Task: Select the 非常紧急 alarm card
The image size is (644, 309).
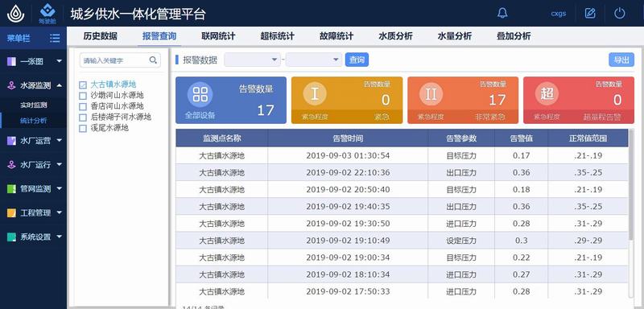Action: (x=463, y=100)
